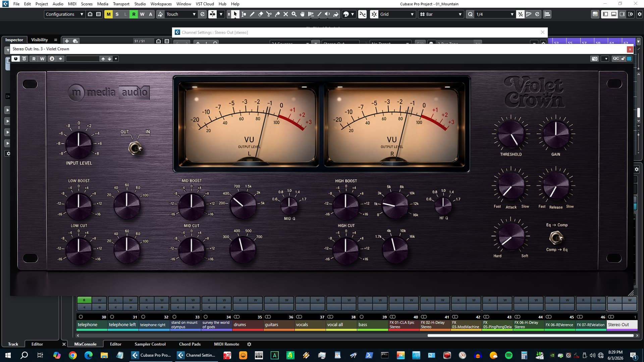Select the Mute tool (X icon)
The image size is (644, 362).
[x=285, y=14]
